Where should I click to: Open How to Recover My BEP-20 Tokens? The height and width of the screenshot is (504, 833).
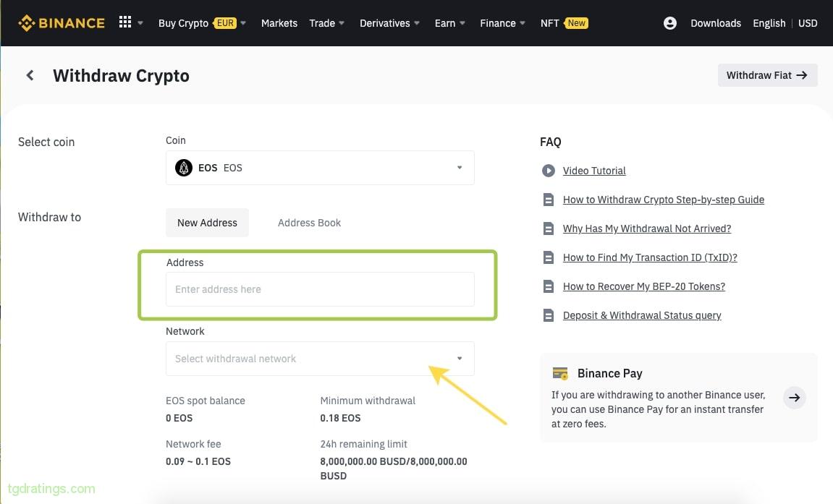tap(644, 286)
